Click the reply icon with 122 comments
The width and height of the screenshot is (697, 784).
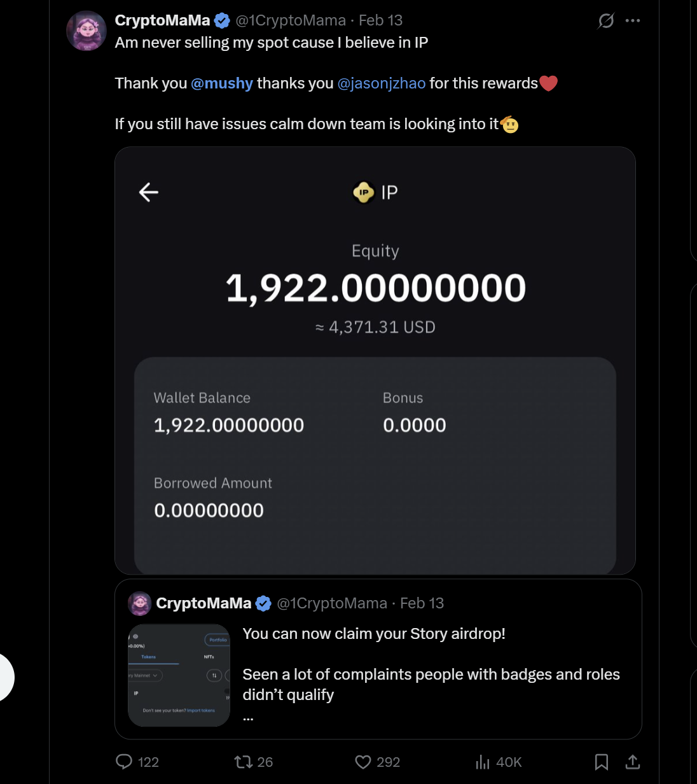pos(124,762)
